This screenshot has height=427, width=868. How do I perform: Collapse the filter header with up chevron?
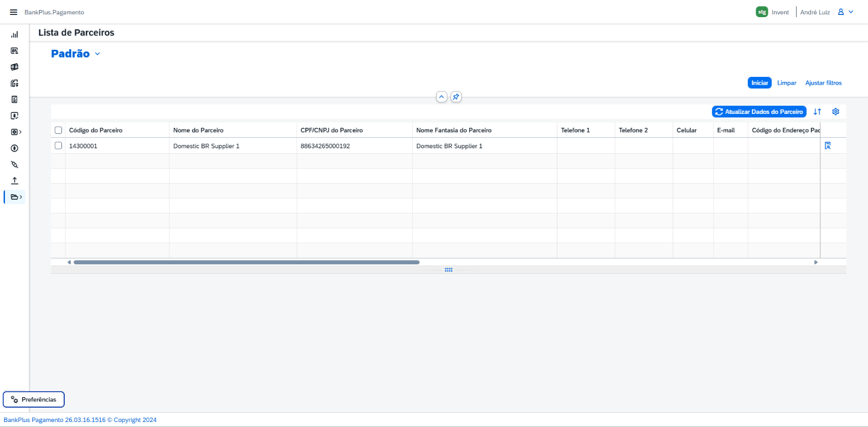[442, 97]
